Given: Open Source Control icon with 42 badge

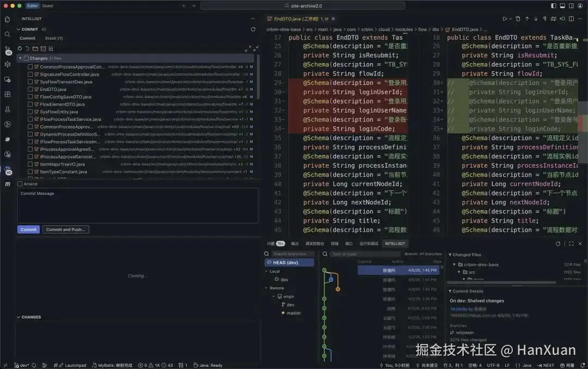Looking at the screenshot, I should tap(8, 51).
